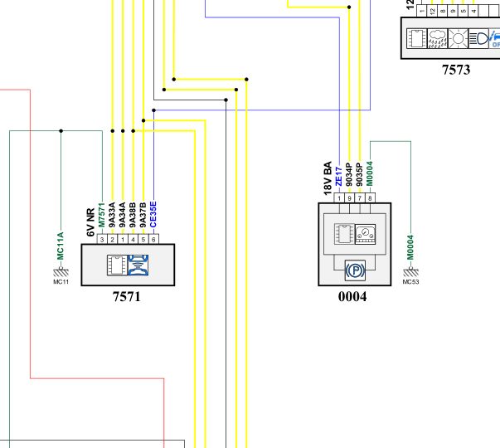Click pin 1 of the 6V NR connector
The height and width of the screenshot is (448, 500).
(x=123, y=239)
